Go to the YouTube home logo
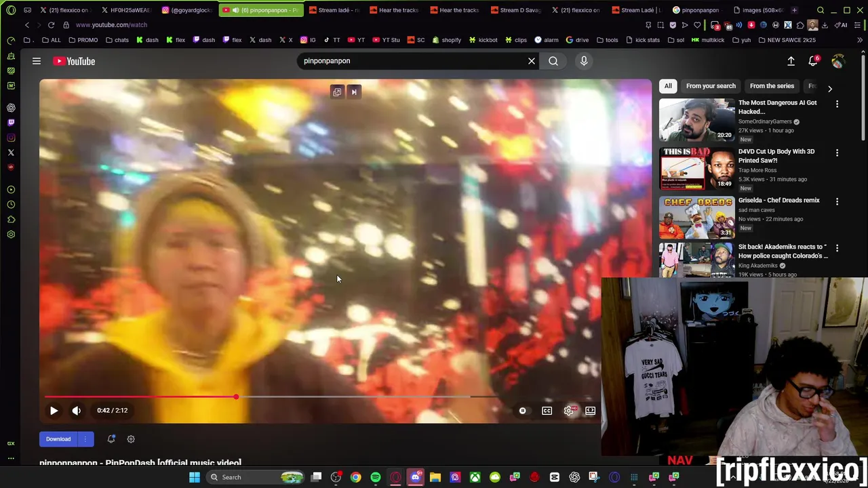The image size is (868, 488). click(75, 61)
